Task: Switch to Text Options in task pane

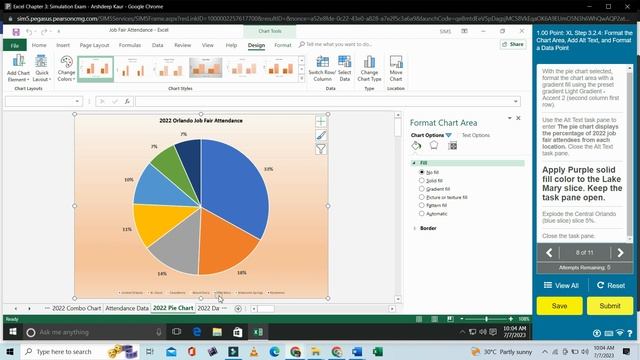Action: (476, 135)
